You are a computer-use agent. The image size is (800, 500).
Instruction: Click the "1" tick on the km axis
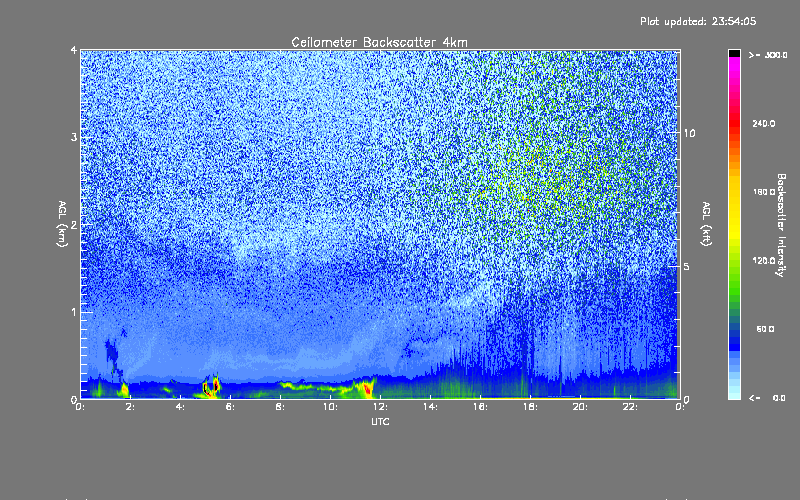tap(73, 312)
